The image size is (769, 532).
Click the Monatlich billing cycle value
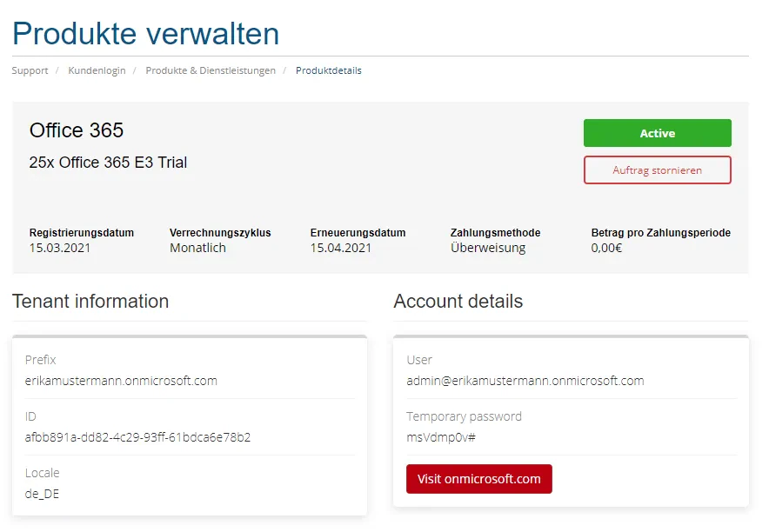click(x=197, y=248)
